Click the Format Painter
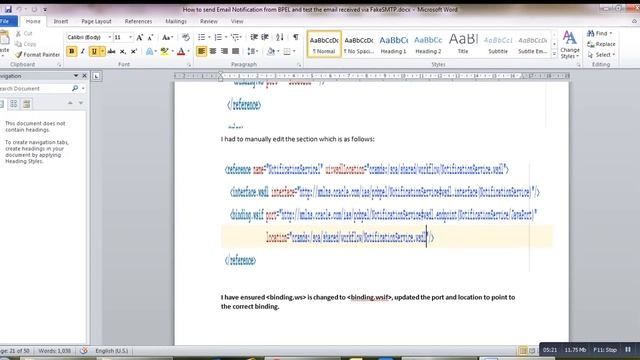This screenshot has height=360, width=640. [38, 54]
